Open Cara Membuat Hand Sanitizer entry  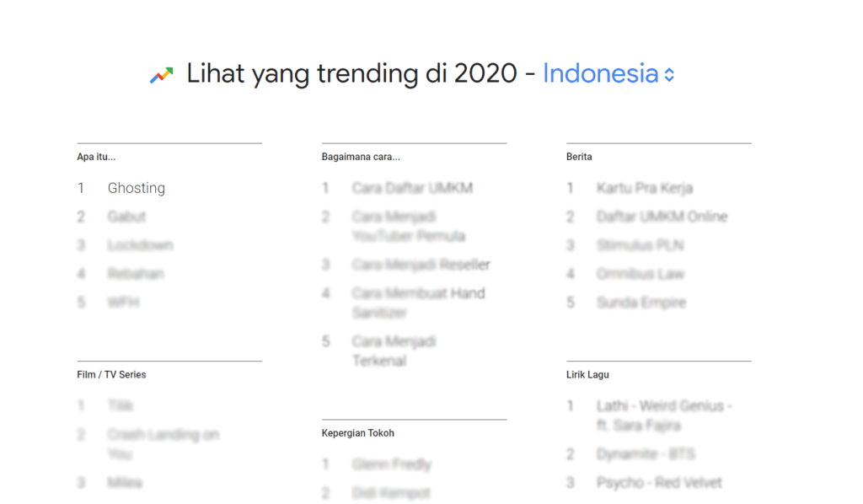point(418,303)
